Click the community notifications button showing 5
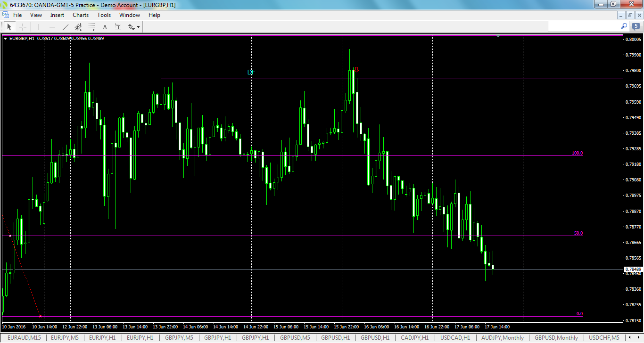644x343 pixels. pos(636,26)
